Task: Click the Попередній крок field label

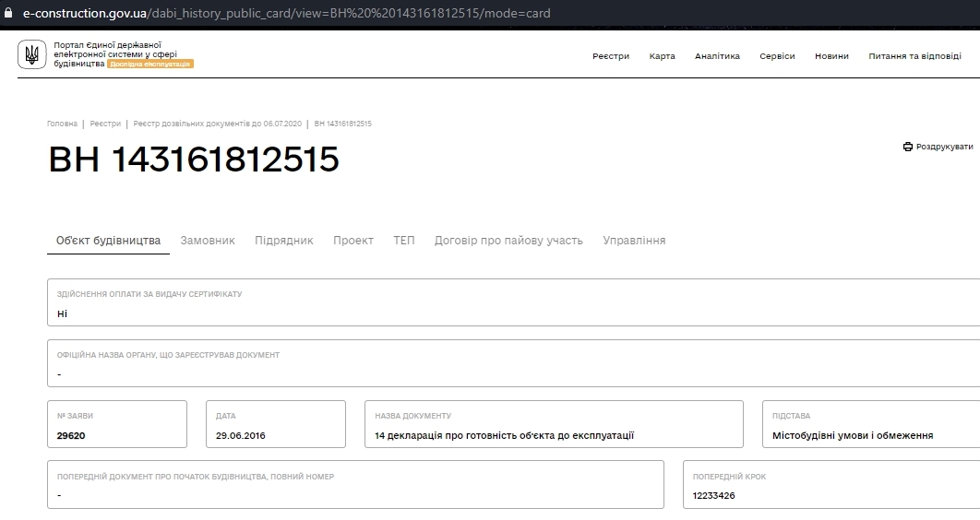Action: tap(729, 477)
